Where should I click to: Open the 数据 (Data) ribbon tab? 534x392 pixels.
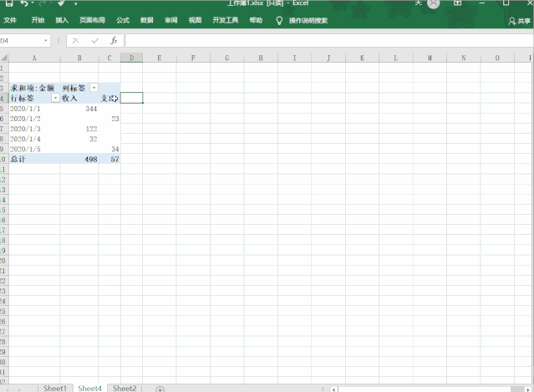[147, 20]
